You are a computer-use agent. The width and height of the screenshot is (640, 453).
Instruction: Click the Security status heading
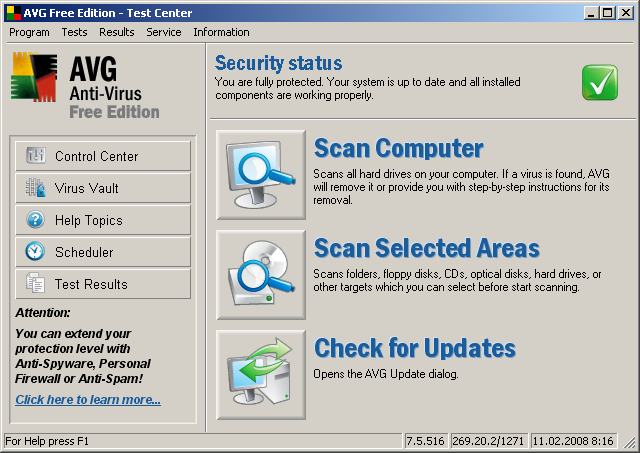[279, 63]
